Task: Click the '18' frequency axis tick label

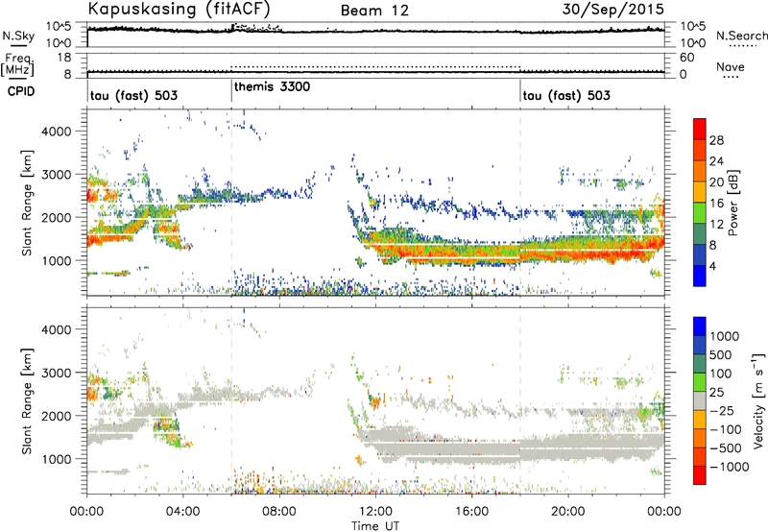Action: click(x=64, y=58)
